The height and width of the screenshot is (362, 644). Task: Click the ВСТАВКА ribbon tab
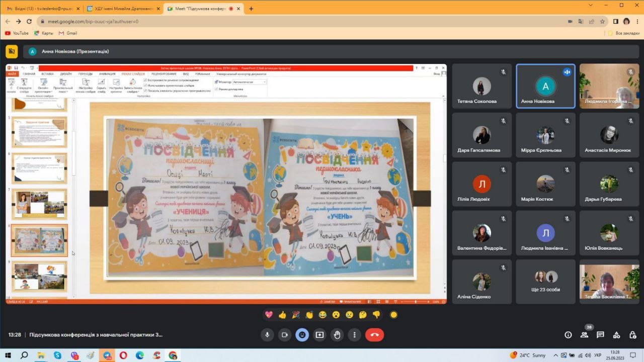coord(47,74)
